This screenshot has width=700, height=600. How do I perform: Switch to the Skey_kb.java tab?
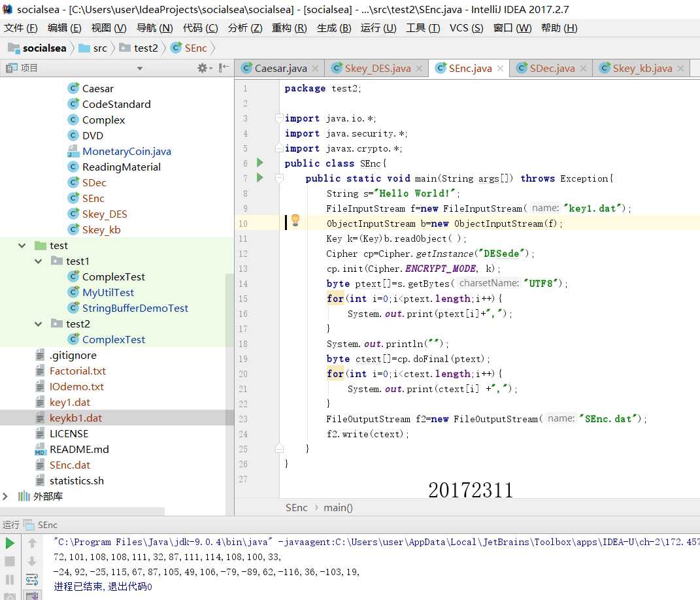642,69
